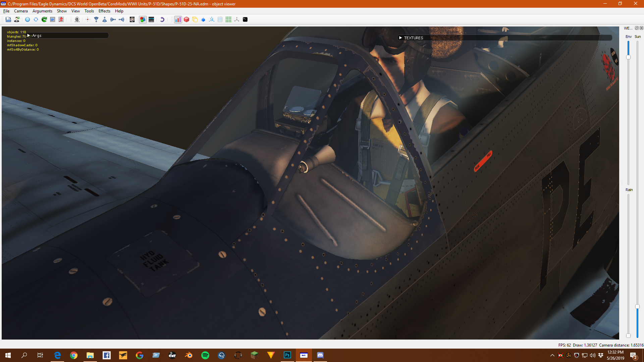Click the solid red cube icon
Screen dimensions: 644x362
(x=186, y=19)
